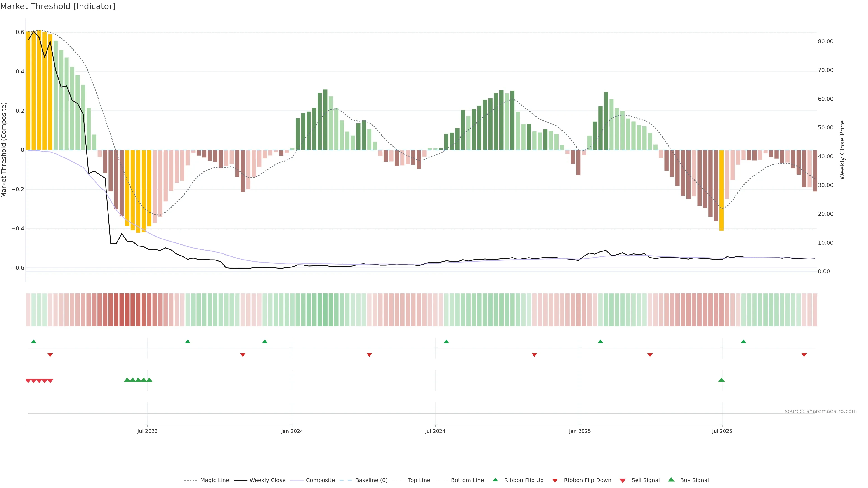
Task: Click the Jan 2024 x-axis label
Action: [x=292, y=431]
